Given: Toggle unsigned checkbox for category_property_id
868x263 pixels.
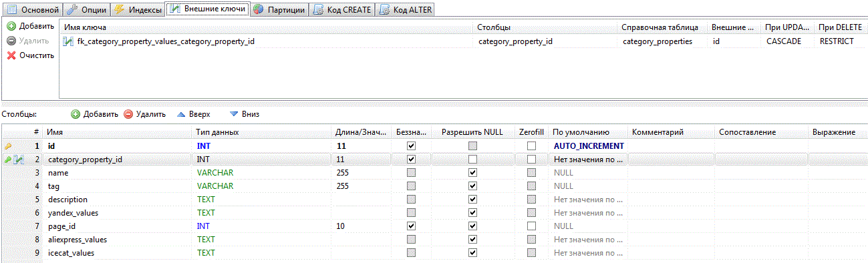Looking at the screenshot, I should point(411,160).
